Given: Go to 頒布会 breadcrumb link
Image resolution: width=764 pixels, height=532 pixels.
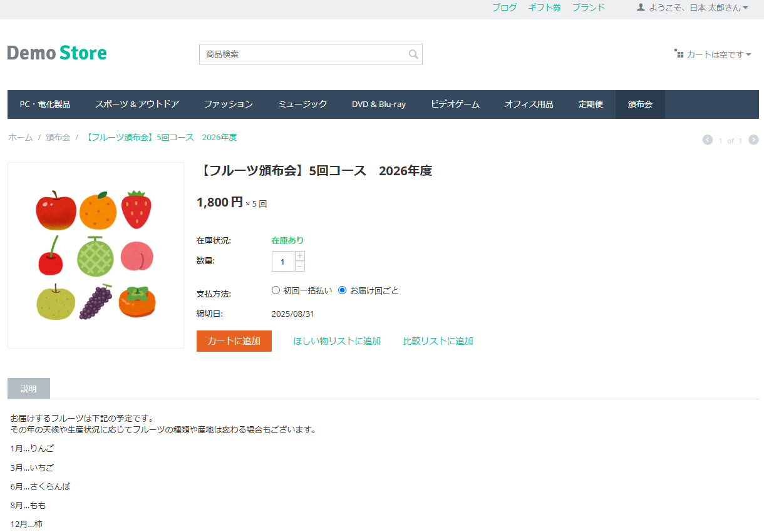Looking at the screenshot, I should (x=58, y=138).
